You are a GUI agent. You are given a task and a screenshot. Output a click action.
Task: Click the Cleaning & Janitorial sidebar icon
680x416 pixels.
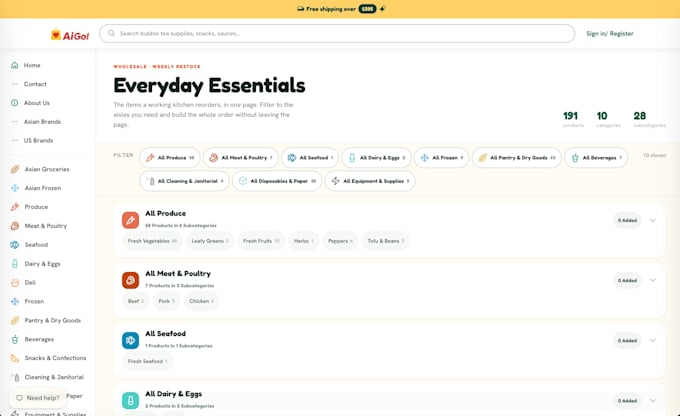tap(16, 377)
